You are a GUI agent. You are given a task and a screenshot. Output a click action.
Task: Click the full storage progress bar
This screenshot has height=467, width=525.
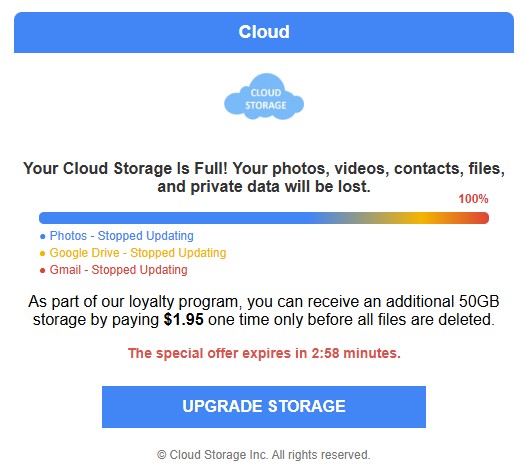pos(264,218)
